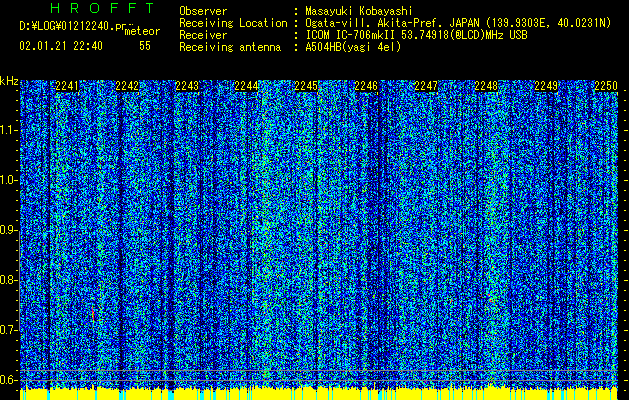Click the Receiving Location field label
This screenshot has width=629, height=400.
click(233, 23)
